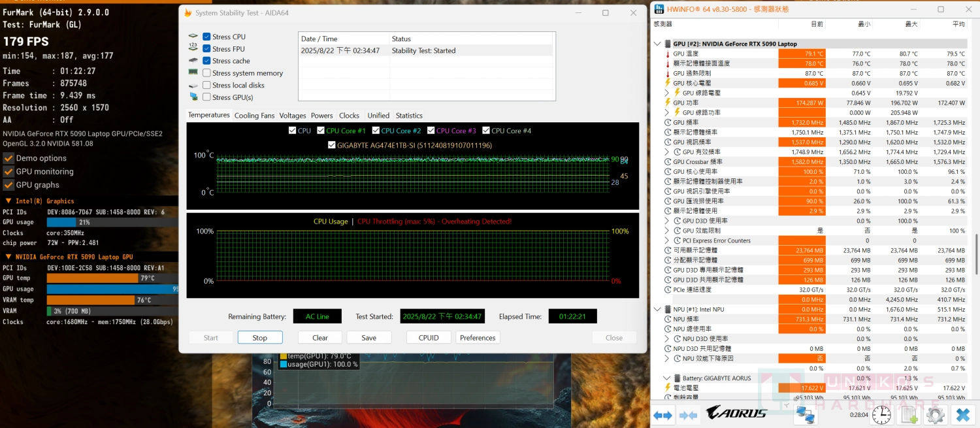Click the thermometer icon on GPU 溫度 row
Viewport: 980px width, 428px height.
pos(668,54)
